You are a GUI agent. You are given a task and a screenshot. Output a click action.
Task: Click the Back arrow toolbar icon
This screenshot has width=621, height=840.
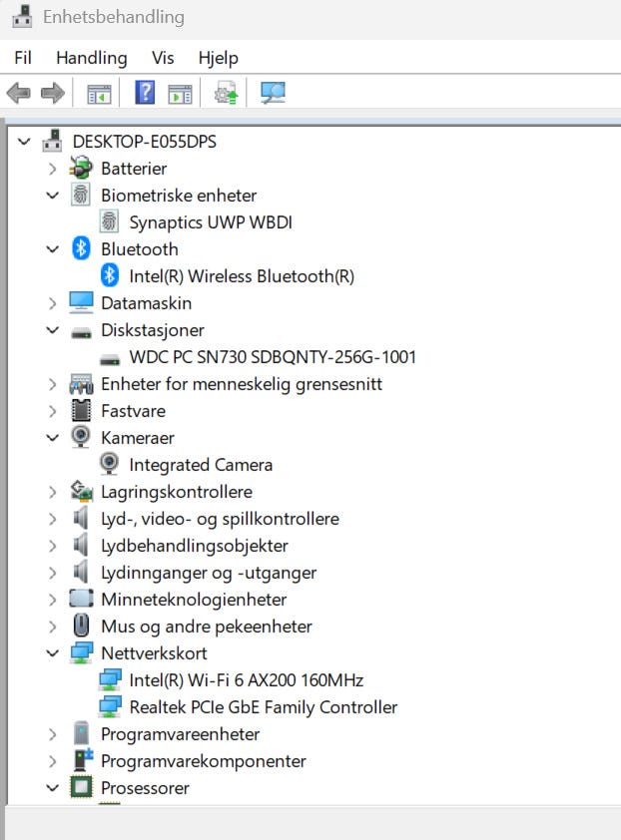point(19,93)
